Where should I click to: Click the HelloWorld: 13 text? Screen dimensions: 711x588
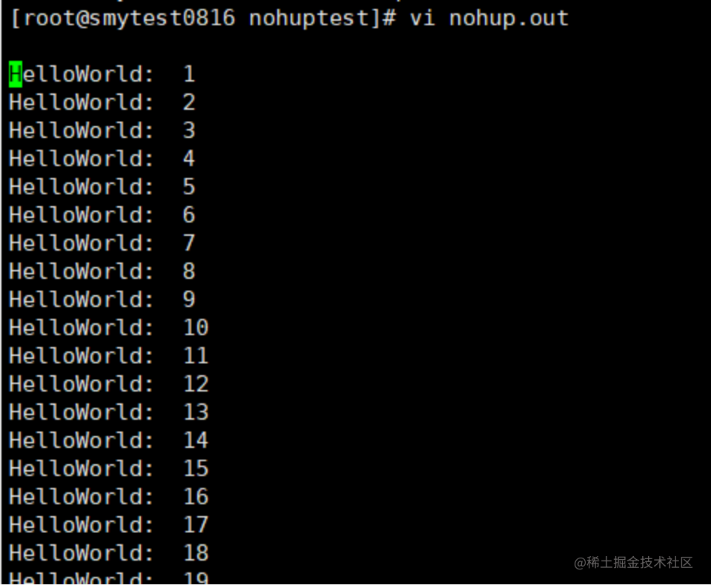pyautogui.click(x=109, y=412)
